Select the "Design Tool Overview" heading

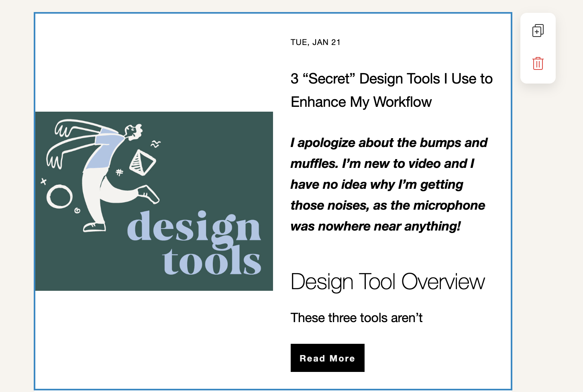tap(387, 282)
